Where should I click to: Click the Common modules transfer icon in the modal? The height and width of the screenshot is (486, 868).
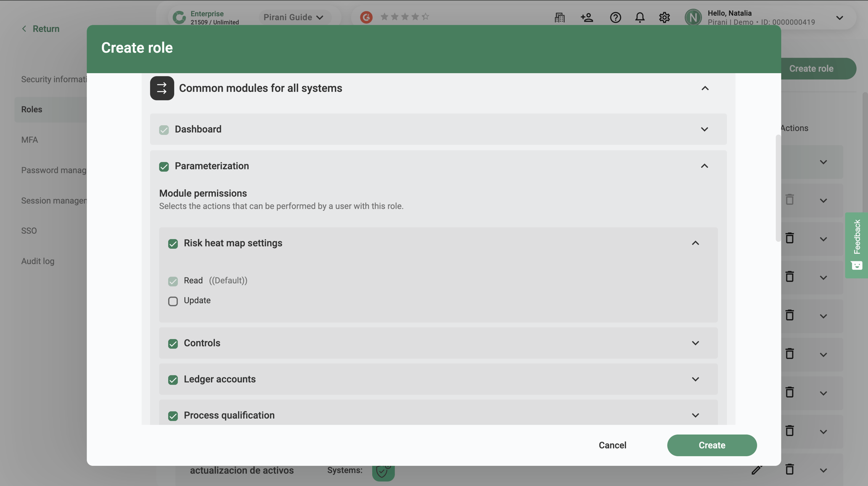(161, 88)
